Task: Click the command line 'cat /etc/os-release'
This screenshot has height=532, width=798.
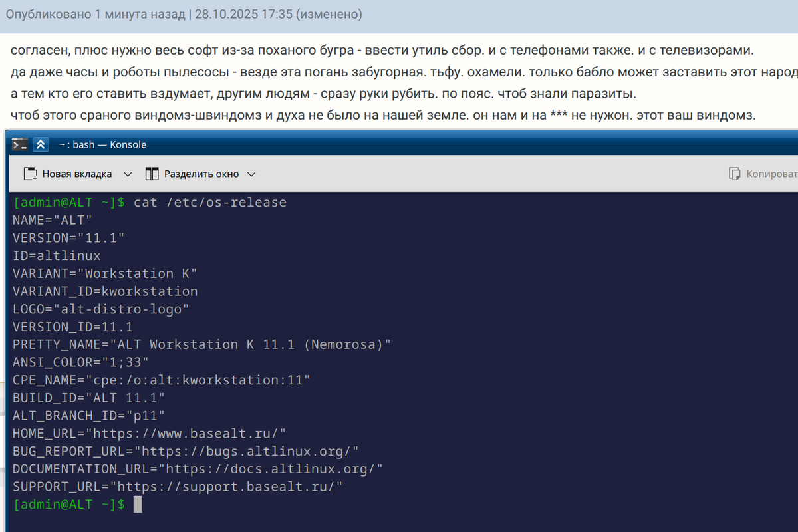Action: pos(210,202)
